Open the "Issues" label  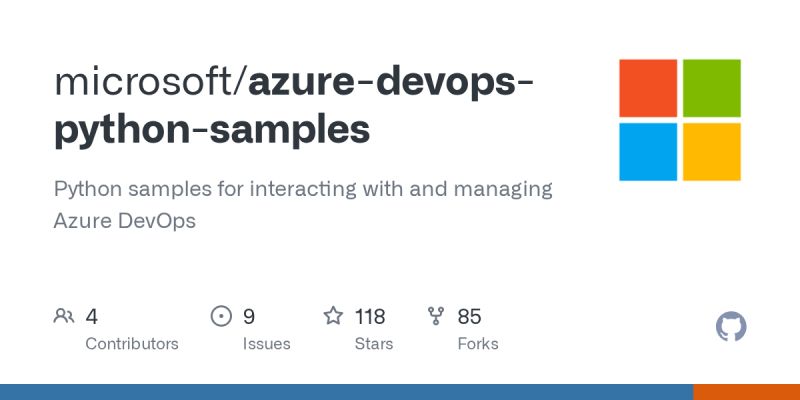click(266, 344)
